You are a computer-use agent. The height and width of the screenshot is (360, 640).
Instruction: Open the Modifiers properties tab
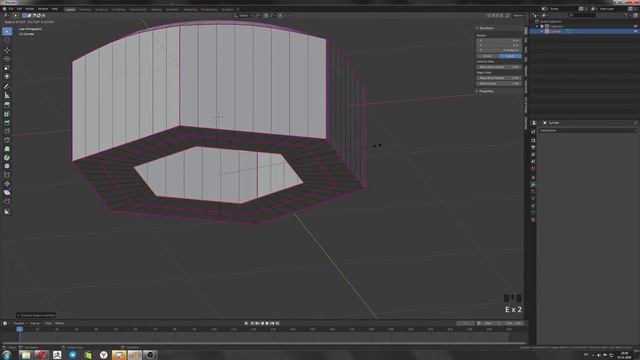point(533,185)
